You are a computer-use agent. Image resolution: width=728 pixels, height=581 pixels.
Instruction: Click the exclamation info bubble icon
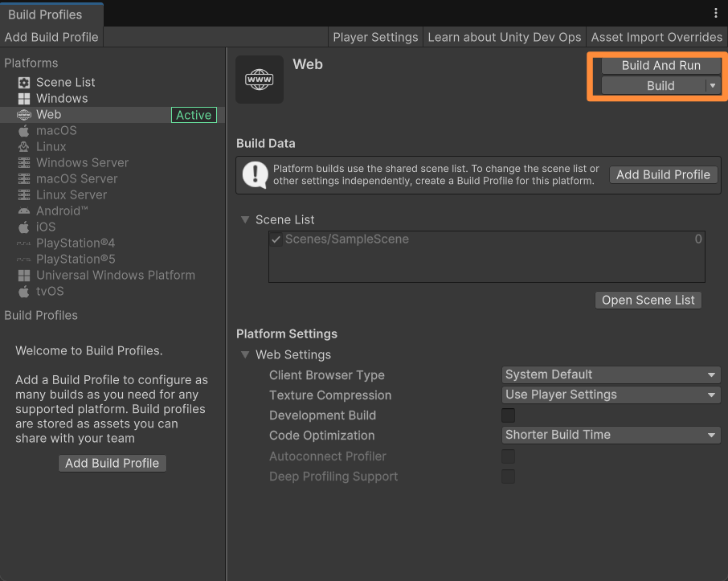255,175
